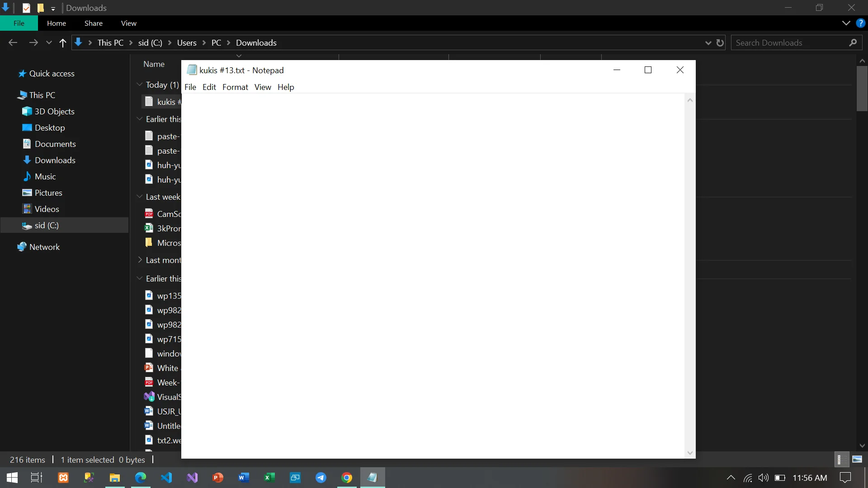Open Telegram from taskbar
This screenshot has width=868, height=488.
click(x=321, y=478)
